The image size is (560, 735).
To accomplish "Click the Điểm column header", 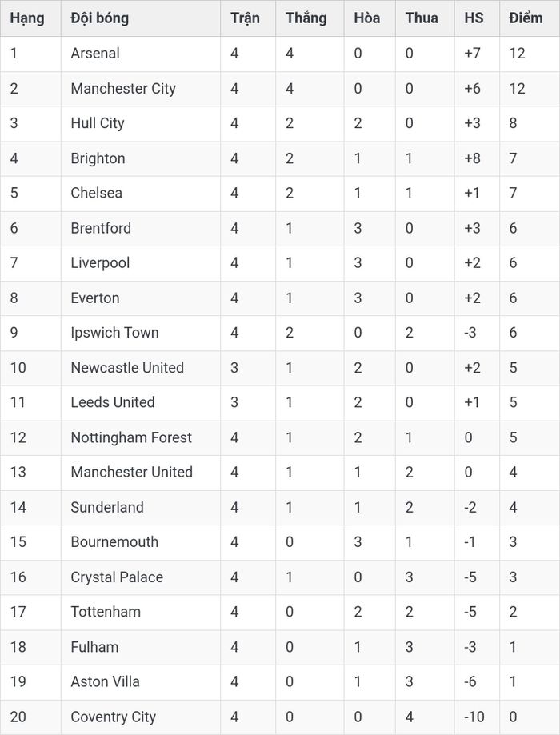I will [x=526, y=18].
